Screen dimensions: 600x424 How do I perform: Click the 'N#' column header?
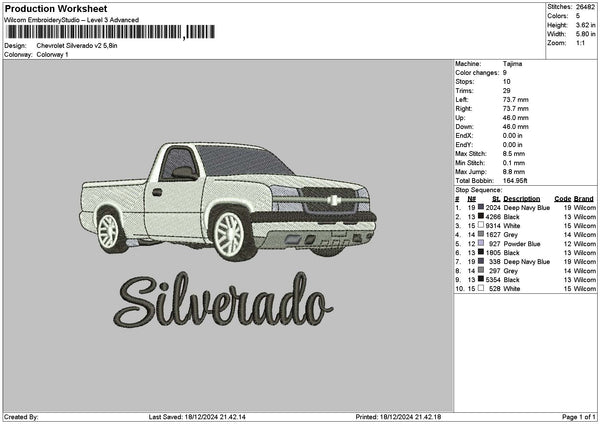(x=471, y=199)
